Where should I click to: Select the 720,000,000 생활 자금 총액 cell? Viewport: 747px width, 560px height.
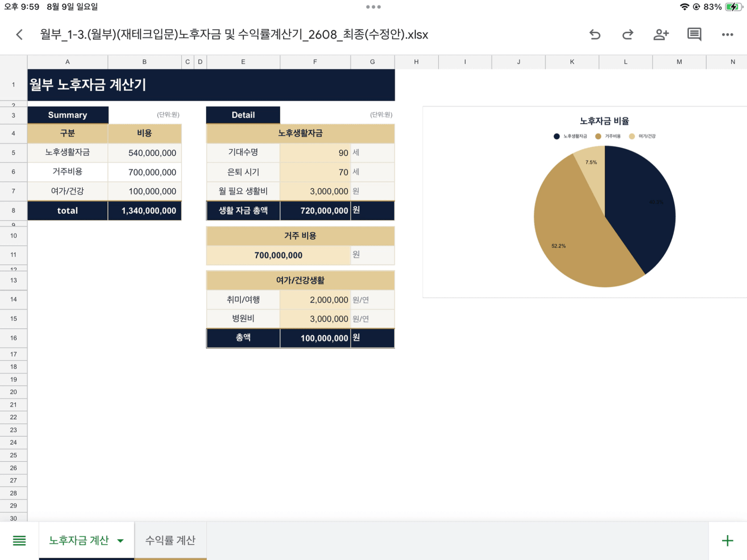[315, 211]
